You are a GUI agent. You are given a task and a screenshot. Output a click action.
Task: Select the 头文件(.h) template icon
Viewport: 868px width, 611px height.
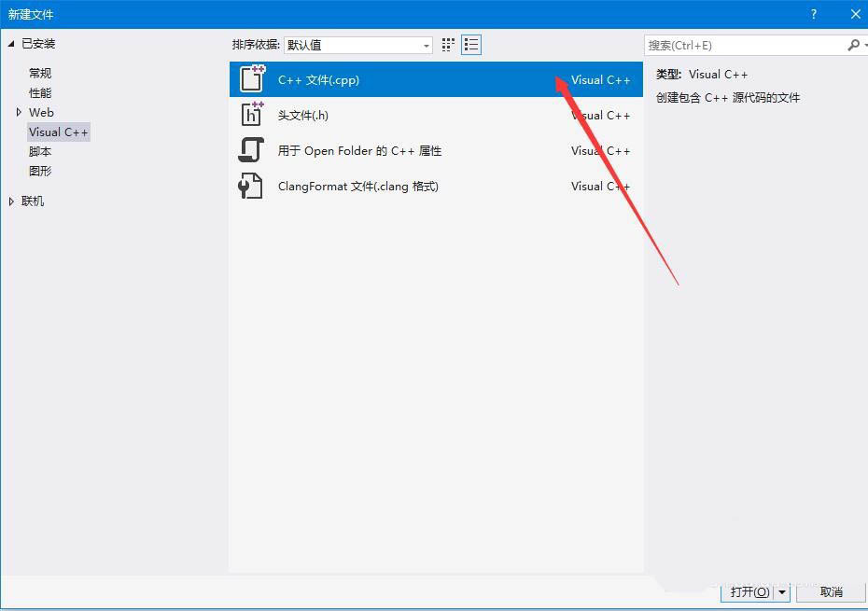click(x=252, y=115)
